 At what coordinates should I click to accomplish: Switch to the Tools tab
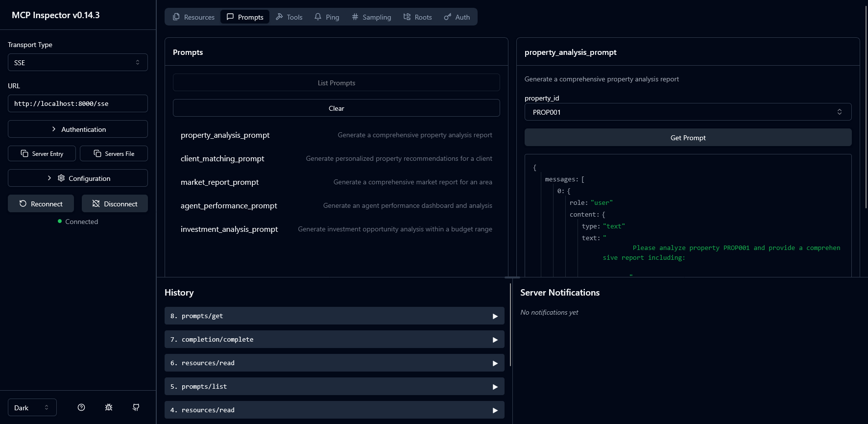point(289,17)
